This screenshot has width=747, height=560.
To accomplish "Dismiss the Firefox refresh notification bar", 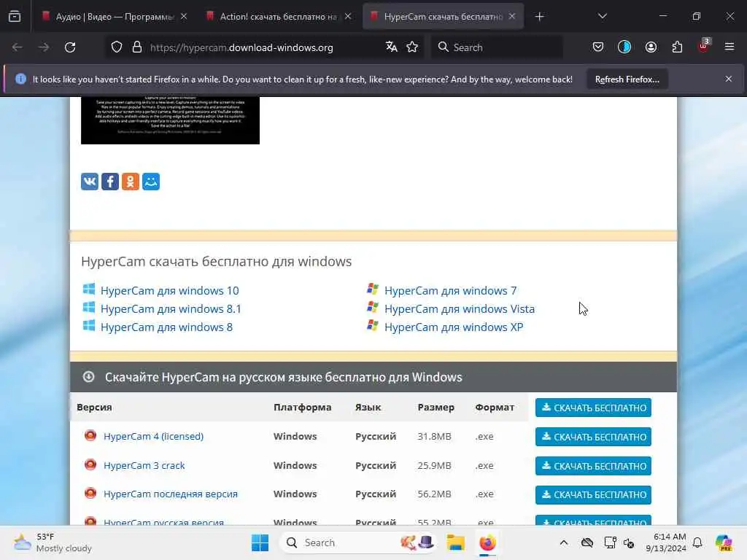I will click(x=729, y=79).
